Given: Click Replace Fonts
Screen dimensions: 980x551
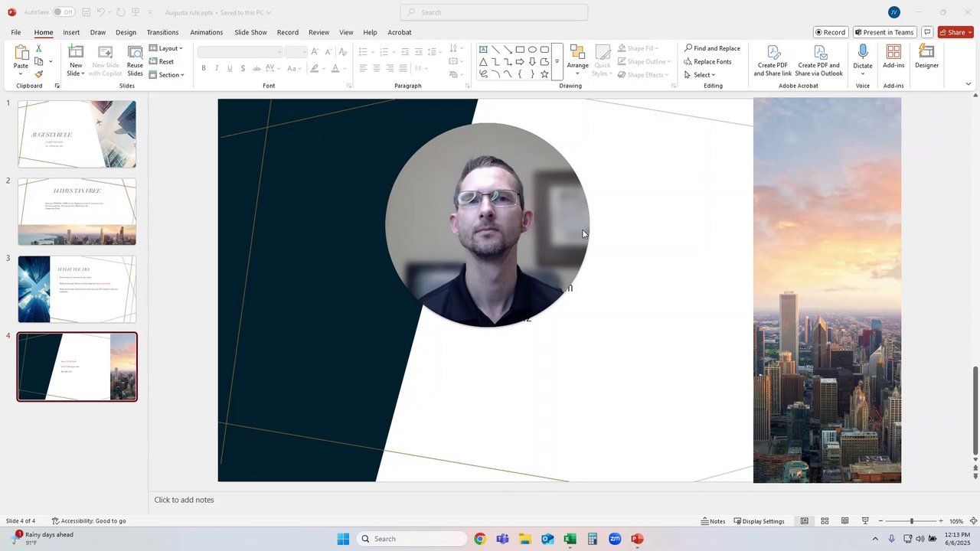Looking at the screenshot, I should pos(707,61).
